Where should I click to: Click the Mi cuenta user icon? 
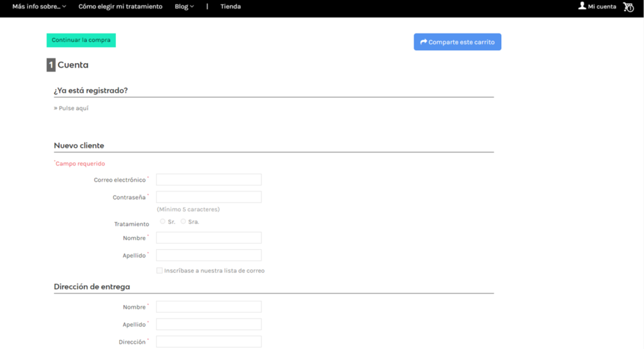click(582, 6)
